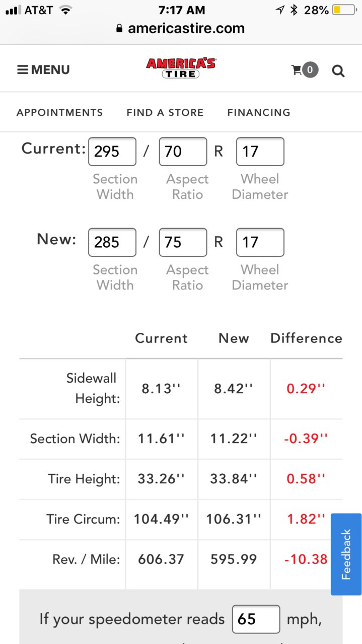Select the Current wheel diameter field
Screen dimensions: 362x644
[x=260, y=152]
